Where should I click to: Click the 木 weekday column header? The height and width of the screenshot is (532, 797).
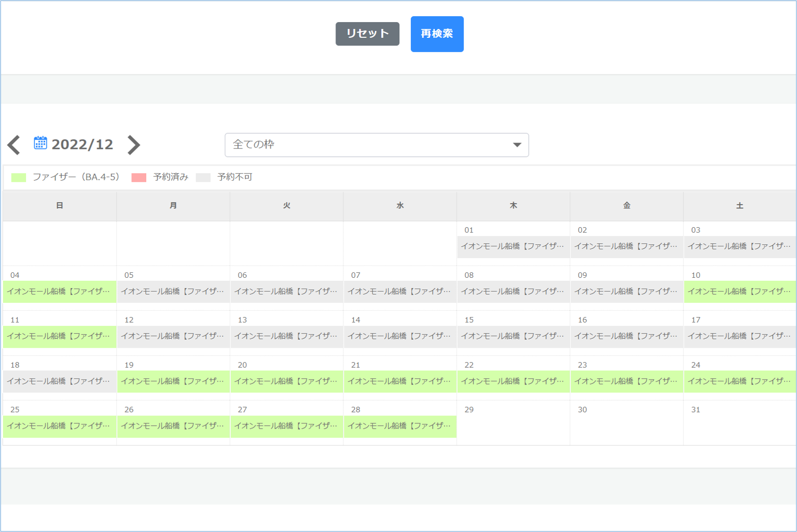(513, 206)
